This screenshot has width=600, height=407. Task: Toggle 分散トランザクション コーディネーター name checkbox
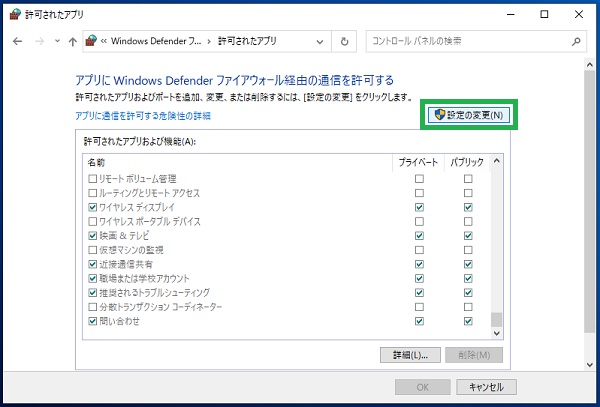click(x=92, y=307)
